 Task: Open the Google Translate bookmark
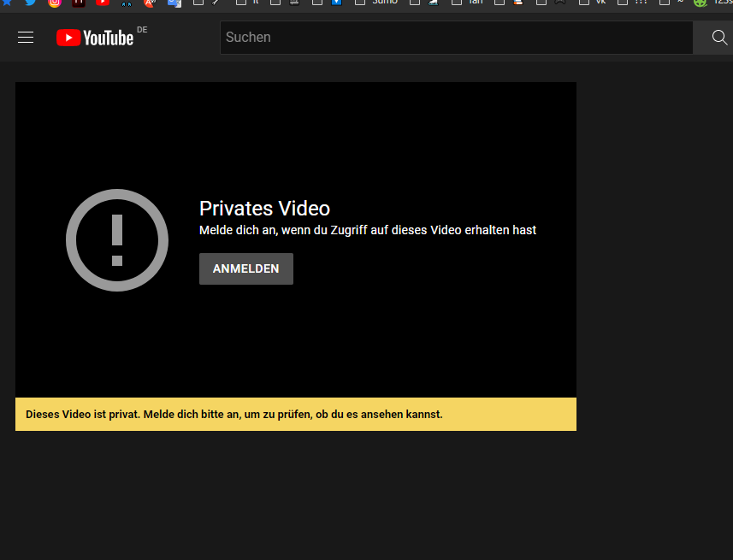[174, 3]
